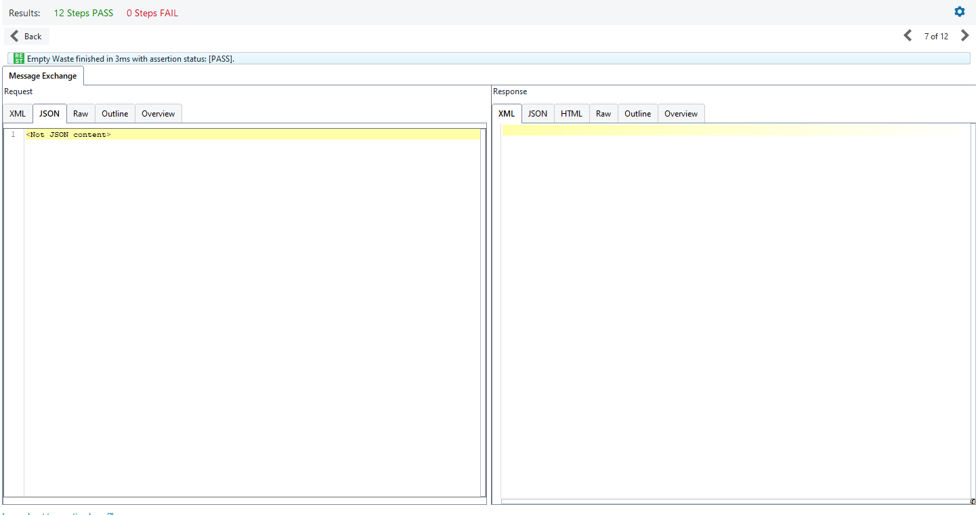The height and width of the screenshot is (515, 980).
Task: Click the green REST step icon
Action: coord(19,59)
